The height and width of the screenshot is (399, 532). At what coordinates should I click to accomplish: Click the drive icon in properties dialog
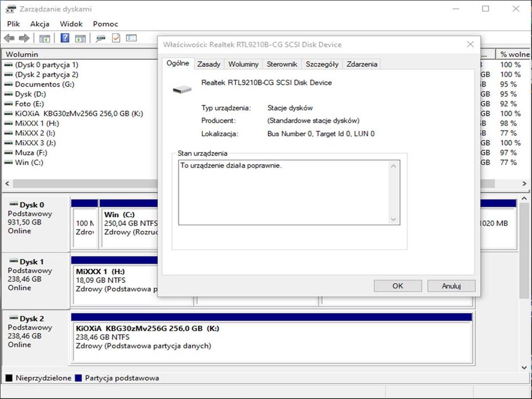pos(182,89)
